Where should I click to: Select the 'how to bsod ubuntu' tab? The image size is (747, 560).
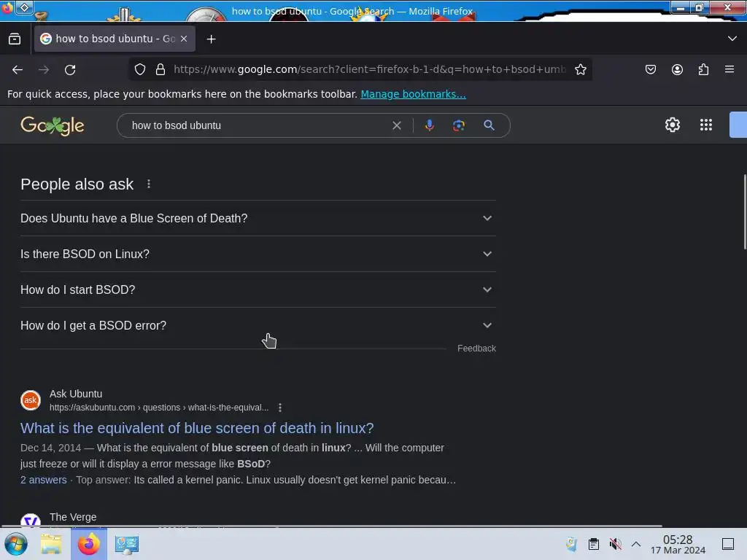click(x=115, y=39)
